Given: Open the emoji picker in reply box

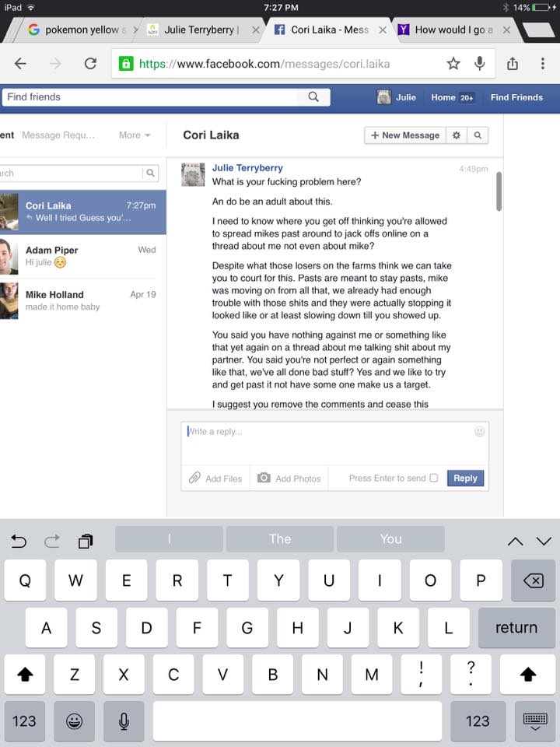Looking at the screenshot, I should 480,431.
